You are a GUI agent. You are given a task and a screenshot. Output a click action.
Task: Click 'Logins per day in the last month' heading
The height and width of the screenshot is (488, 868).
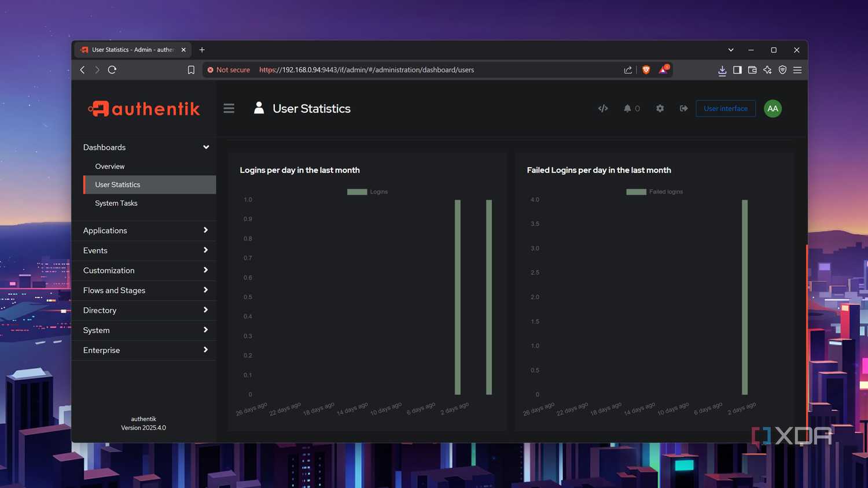click(300, 170)
